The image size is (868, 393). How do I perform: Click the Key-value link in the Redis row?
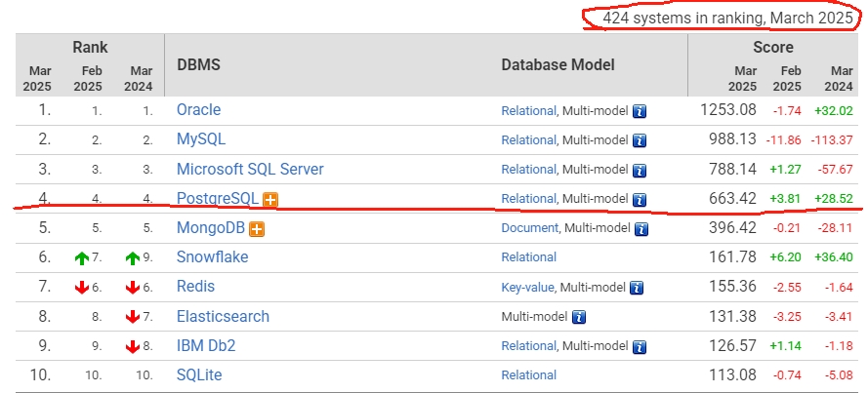(527, 287)
